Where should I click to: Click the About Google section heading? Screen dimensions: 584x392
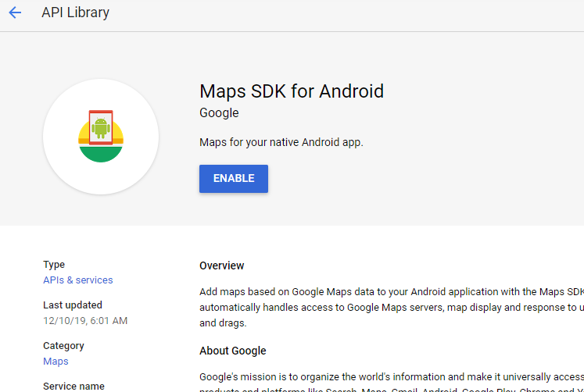click(x=233, y=351)
